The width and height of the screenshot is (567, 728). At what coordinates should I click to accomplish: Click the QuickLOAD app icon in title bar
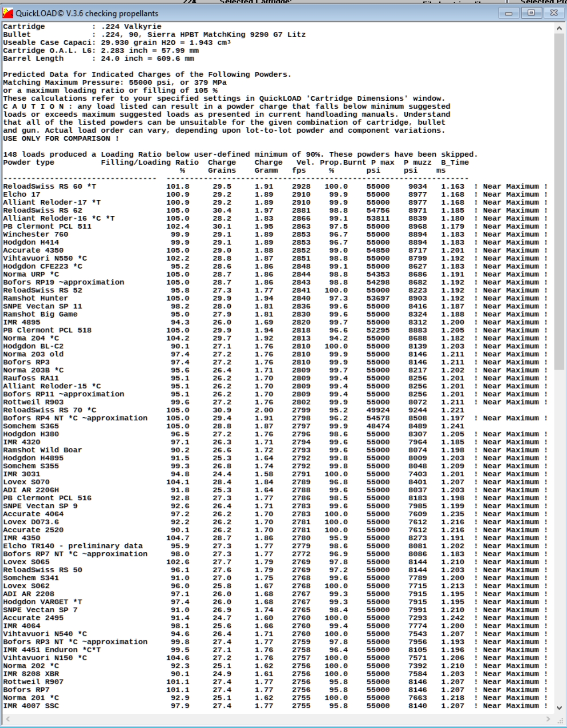pyautogui.click(x=8, y=13)
